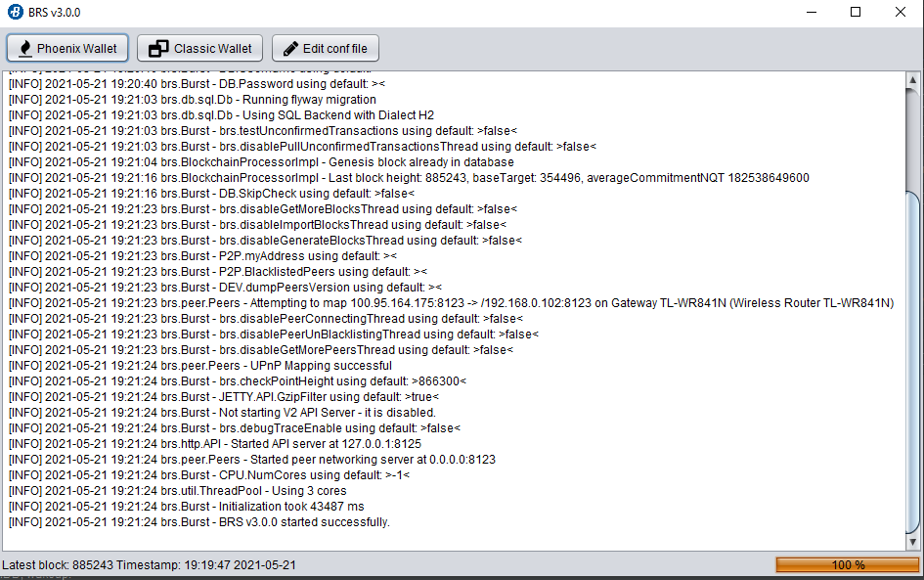Click the 100 % sync progress bar

click(x=848, y=564)
